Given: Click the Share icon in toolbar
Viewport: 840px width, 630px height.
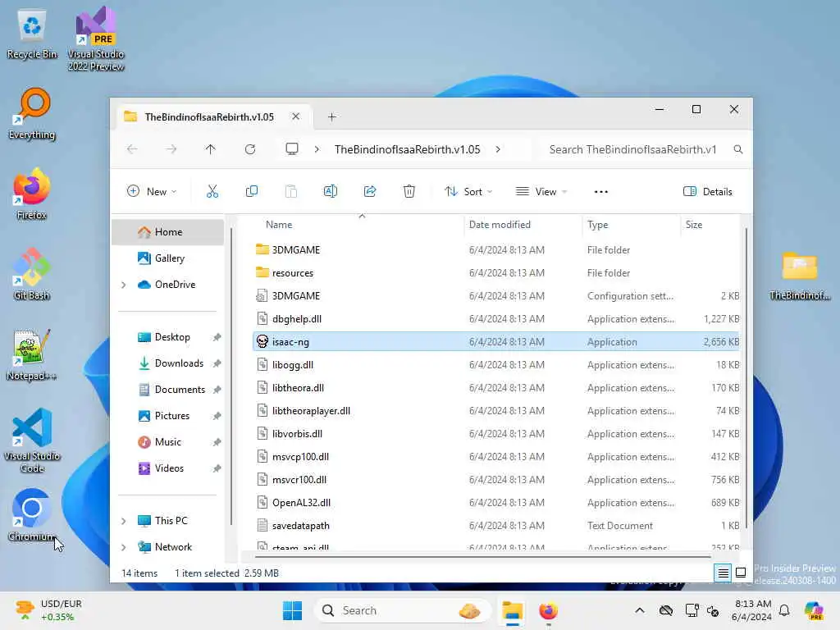Looking at the screenshot, I should [370, 191].
